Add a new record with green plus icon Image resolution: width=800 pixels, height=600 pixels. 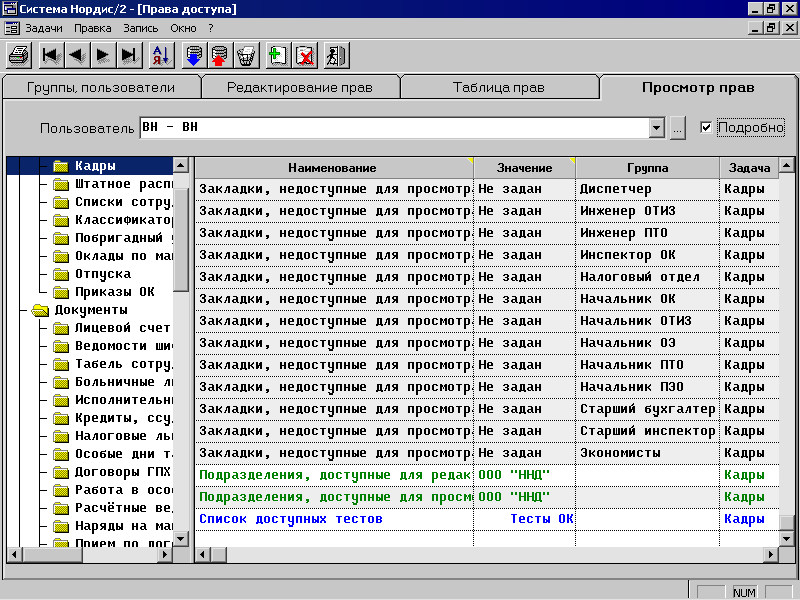[278, 55]
